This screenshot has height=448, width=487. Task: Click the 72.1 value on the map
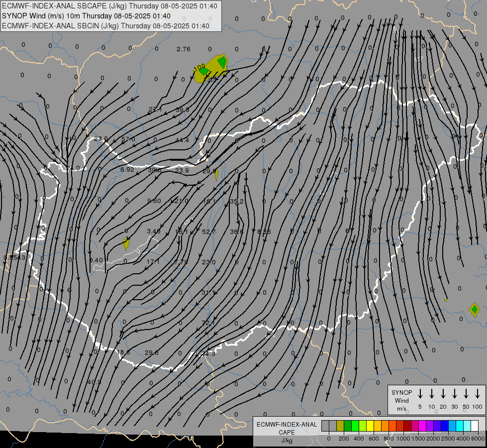pos(208,323)
